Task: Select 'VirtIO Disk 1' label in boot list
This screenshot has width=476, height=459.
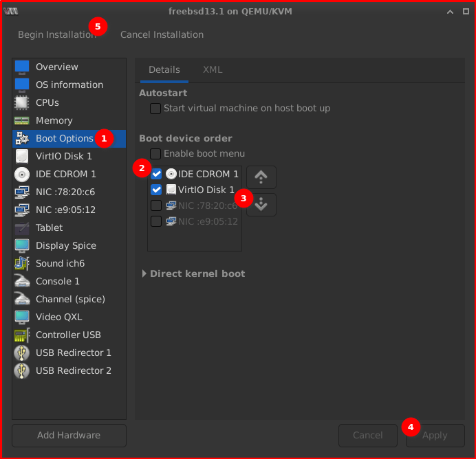Action: click(x=206, y=190)
